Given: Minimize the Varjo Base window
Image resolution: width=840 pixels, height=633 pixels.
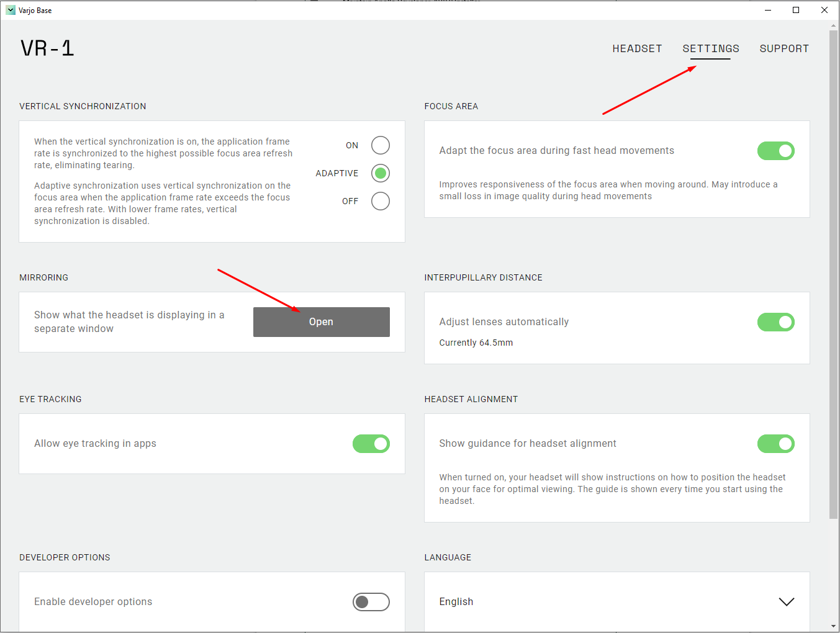Looking at the screenshot, I should click(768, 10).
